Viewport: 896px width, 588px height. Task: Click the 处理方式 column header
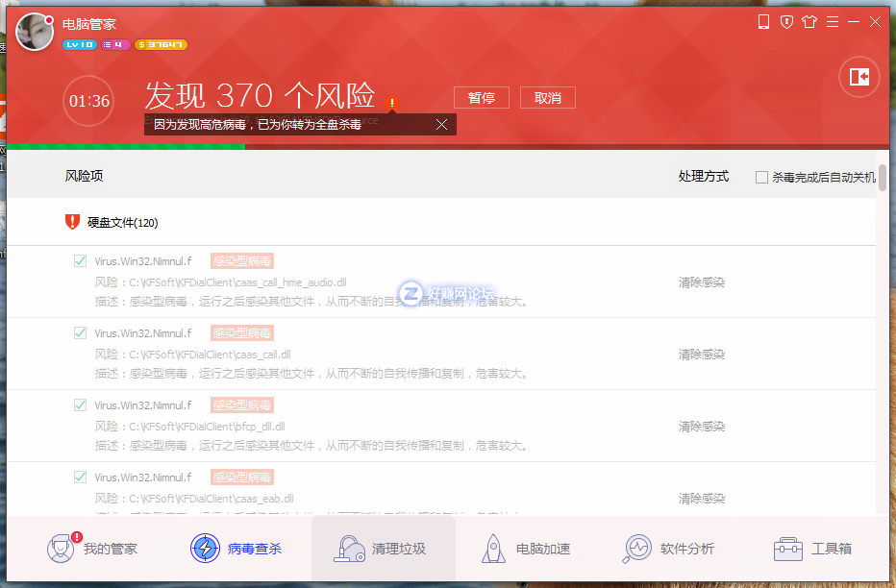(x=704, y=177)
